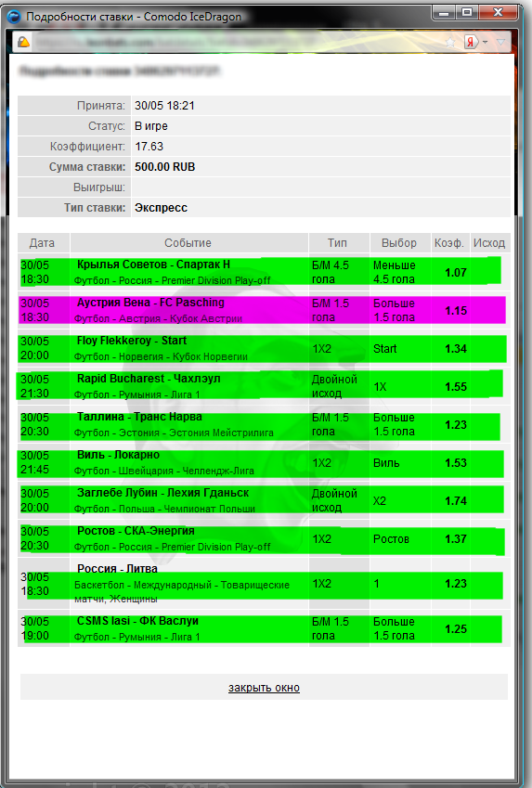Click the selection 'Х2' for Заглебе Лубин
This screenshot has height=788, width=532.
(x=380, y=501)
